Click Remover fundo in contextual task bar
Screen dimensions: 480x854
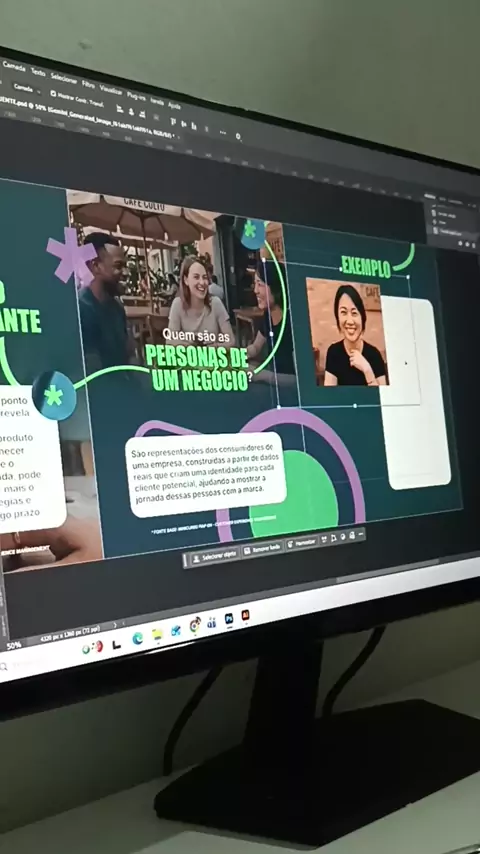click(x=262, y=549)
